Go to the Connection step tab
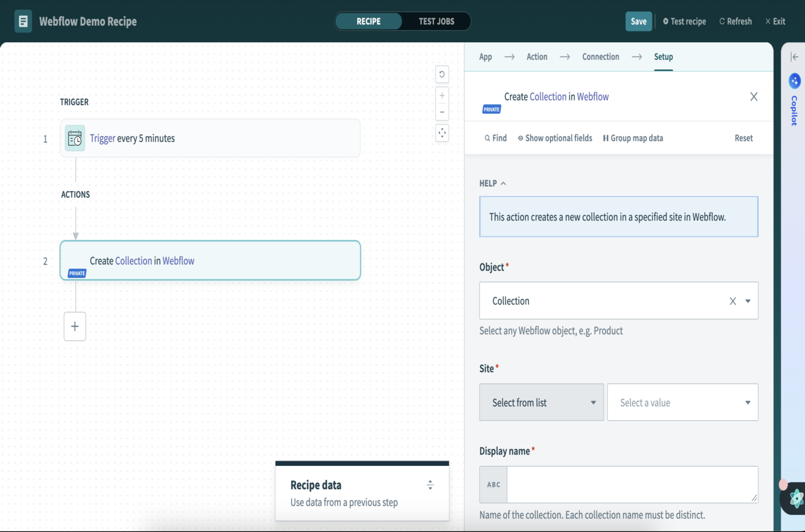This screenshot has height=532, width=805. [x=601, y=57]
